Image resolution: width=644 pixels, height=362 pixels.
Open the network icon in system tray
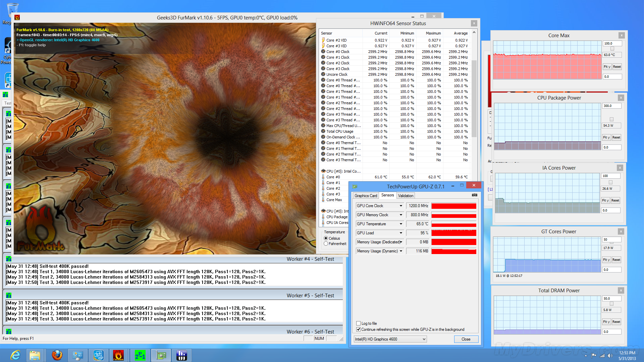(602, 356)
